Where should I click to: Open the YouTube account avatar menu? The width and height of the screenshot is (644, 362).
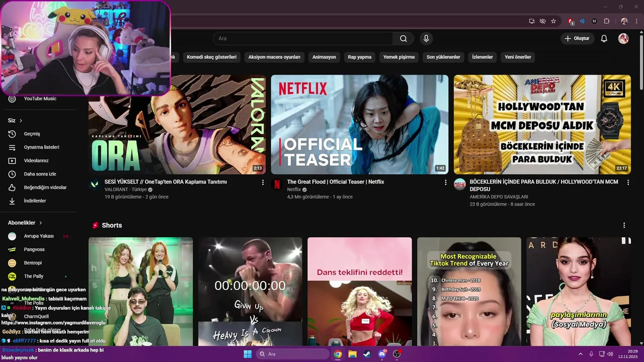click(623, 39)
